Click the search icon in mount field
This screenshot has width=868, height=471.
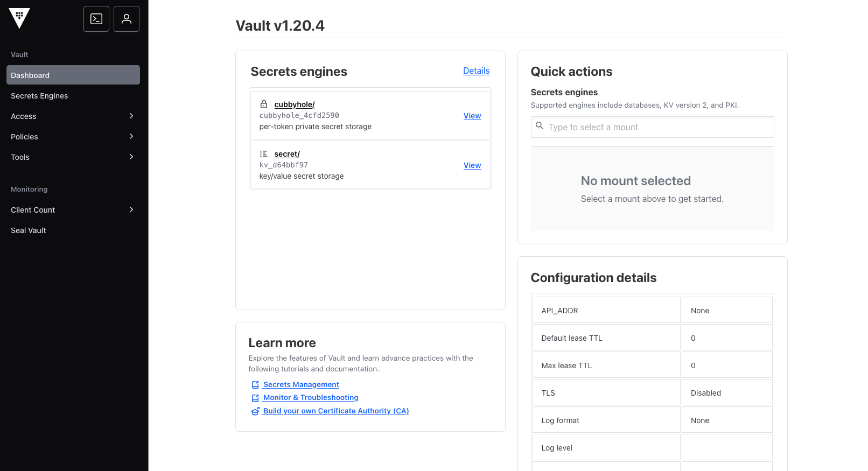(540, 126)
